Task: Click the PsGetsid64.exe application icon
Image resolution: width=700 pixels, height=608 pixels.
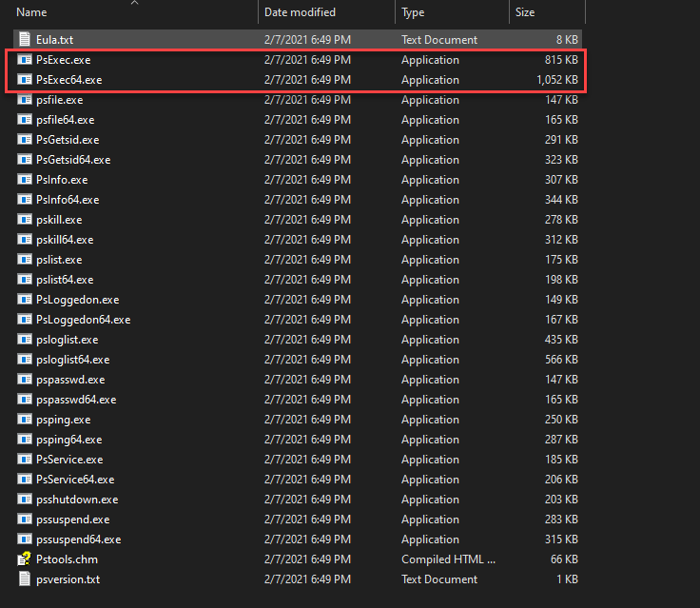Action: (25, 159)
